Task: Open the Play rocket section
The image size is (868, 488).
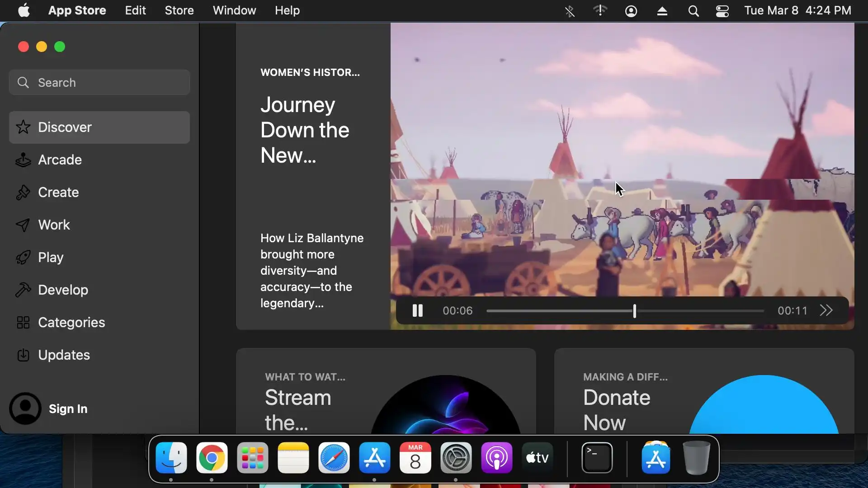Action: 50,258
